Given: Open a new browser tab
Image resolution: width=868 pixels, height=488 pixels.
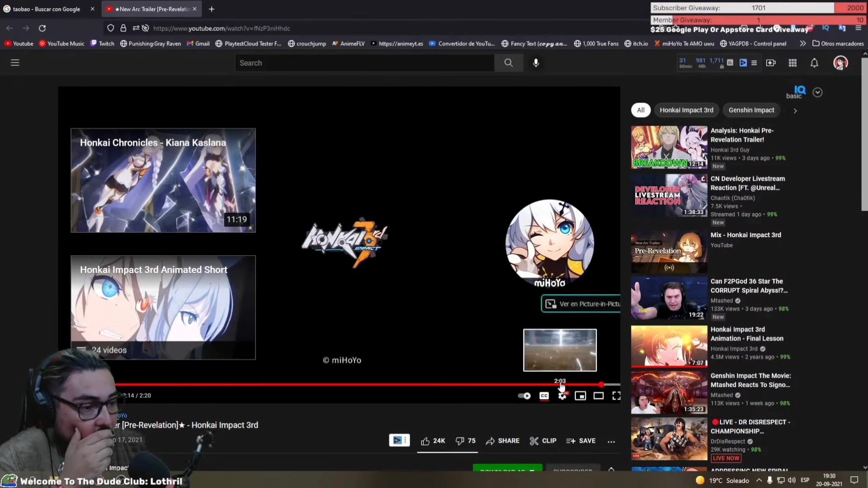Looking at the screenshot, I should [x=212, y=9].
